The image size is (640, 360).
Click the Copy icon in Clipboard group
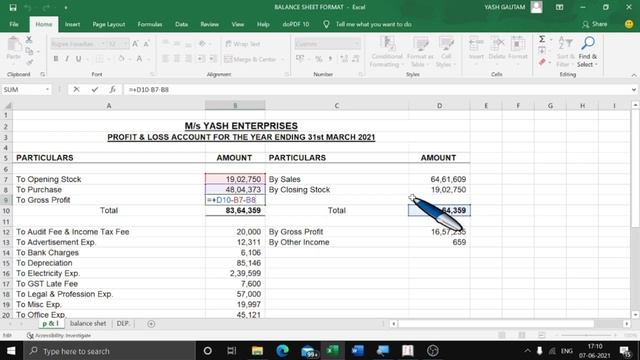click(x=29, y=51)
